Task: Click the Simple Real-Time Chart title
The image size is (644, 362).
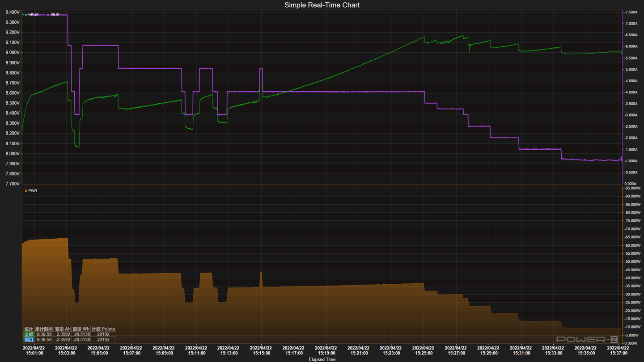Action: [322, 5]
